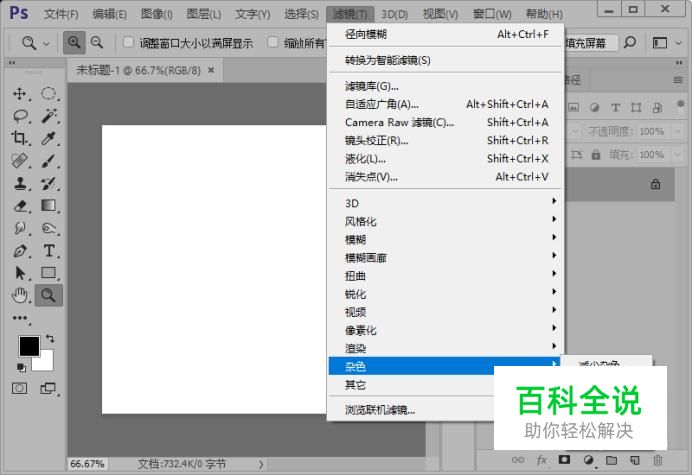Toggle type layer filter
Image resolution: width=692 pixels, height=475 pixels.
[x=615, y=107]
